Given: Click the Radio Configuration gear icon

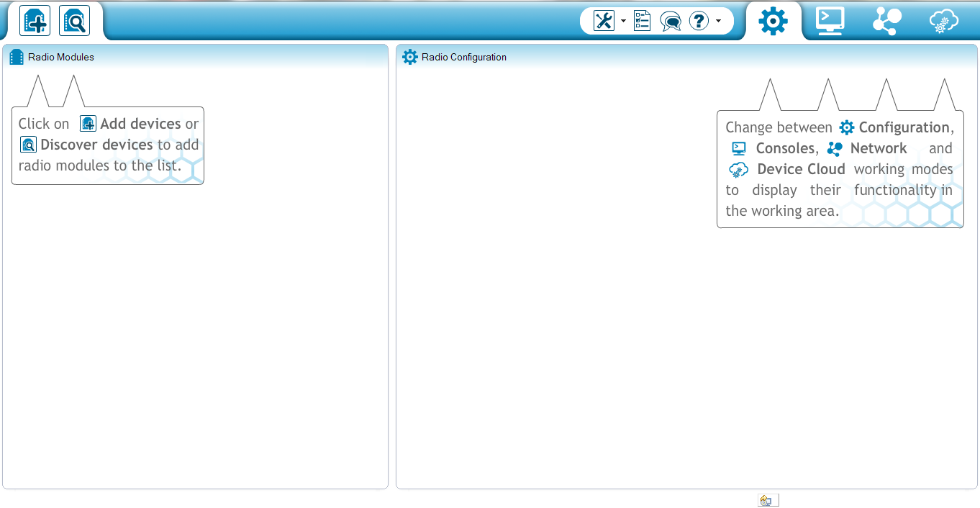Looking at the screenshot, I should click(x=410, y=58).
